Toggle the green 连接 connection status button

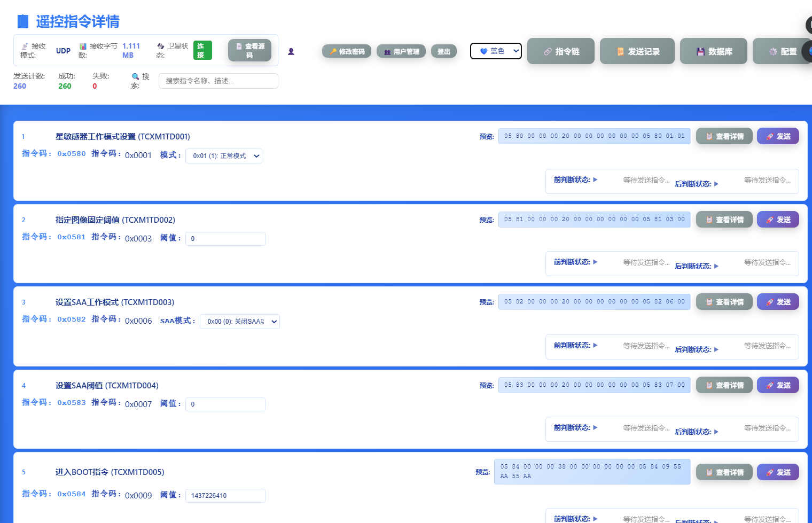[202, 50]
